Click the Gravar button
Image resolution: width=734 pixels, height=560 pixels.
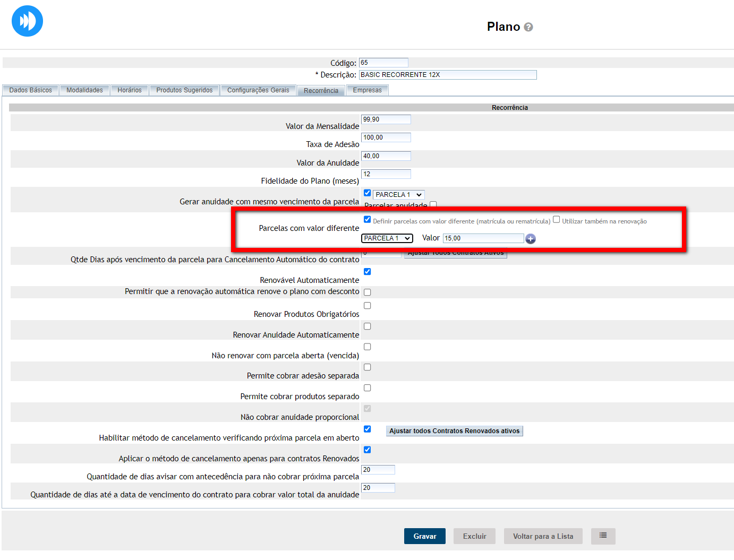(x=424, y=536)
